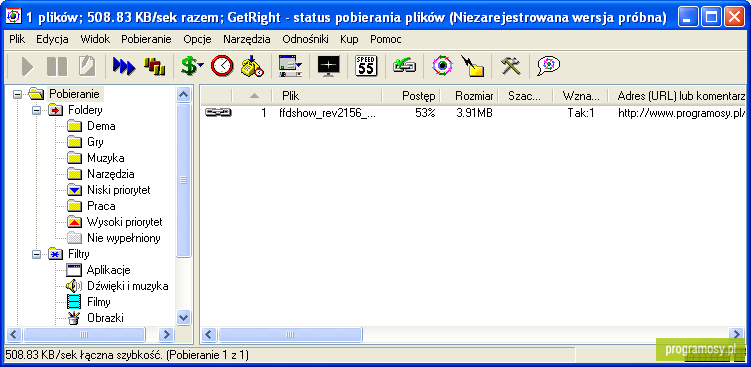Click tree panel vertical scrollbar up arrow
751x367 pixels.
pos(184,94)
